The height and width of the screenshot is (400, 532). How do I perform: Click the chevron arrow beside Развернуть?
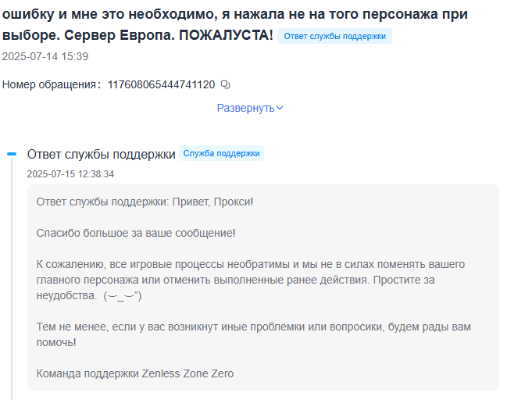pos(280,108)
